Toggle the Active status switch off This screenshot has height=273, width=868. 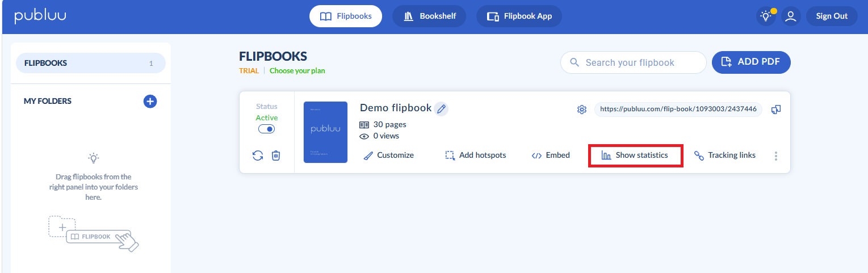click(266, 129)
